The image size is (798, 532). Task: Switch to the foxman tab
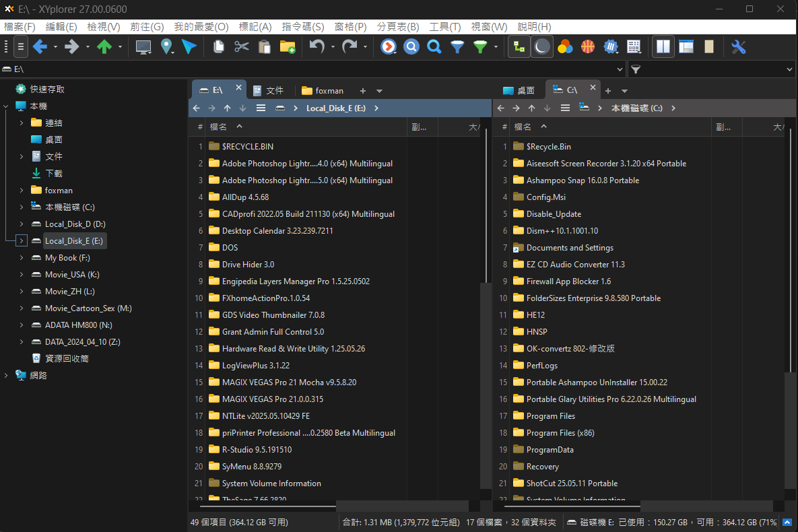[323, 91]
